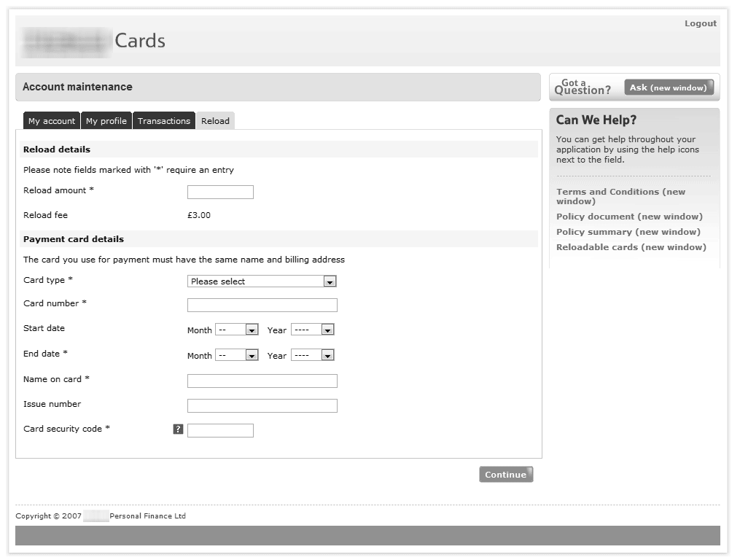
Task: Open the Policy document link
Action: click(629, 217)
